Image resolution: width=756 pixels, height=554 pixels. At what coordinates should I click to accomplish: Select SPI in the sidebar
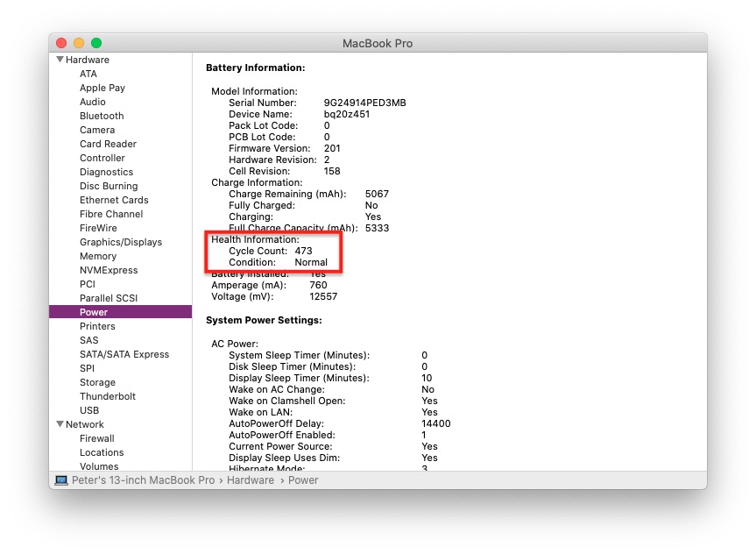pyautogui.click(x=88, y=367)
